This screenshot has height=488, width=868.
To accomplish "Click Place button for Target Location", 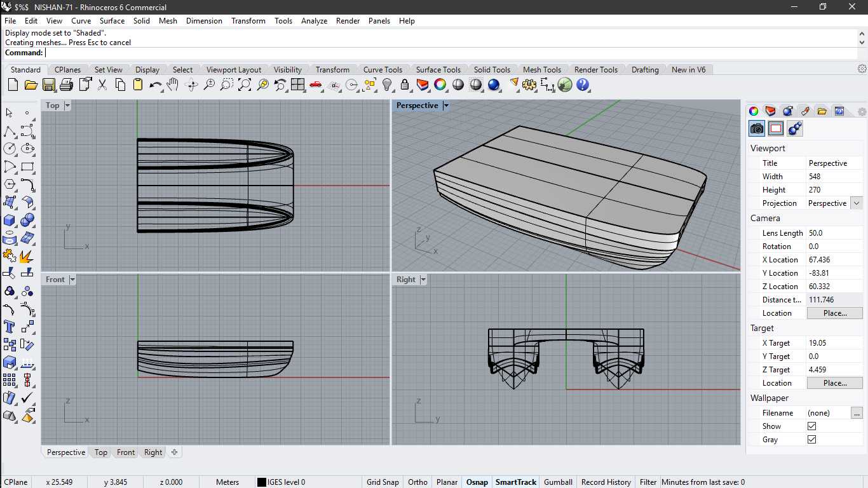I will [x=835, y=383].
